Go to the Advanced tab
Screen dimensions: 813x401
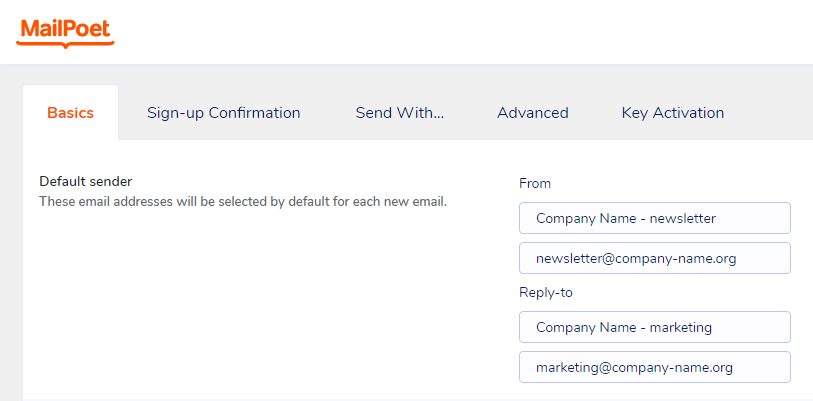[532, 113]
